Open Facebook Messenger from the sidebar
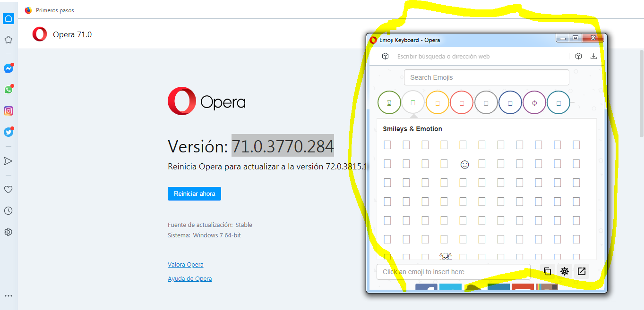This screenshot has width=644, height=310. click(9, 68)
